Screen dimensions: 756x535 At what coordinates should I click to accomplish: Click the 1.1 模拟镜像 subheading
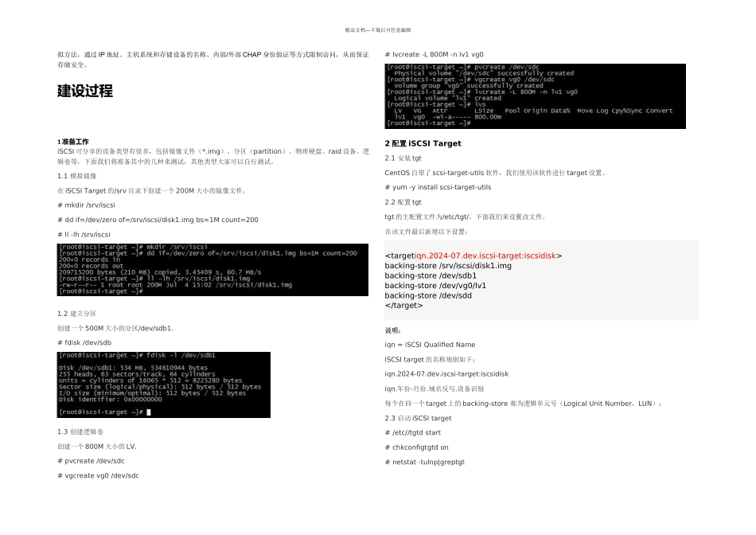tap(76, 176)
